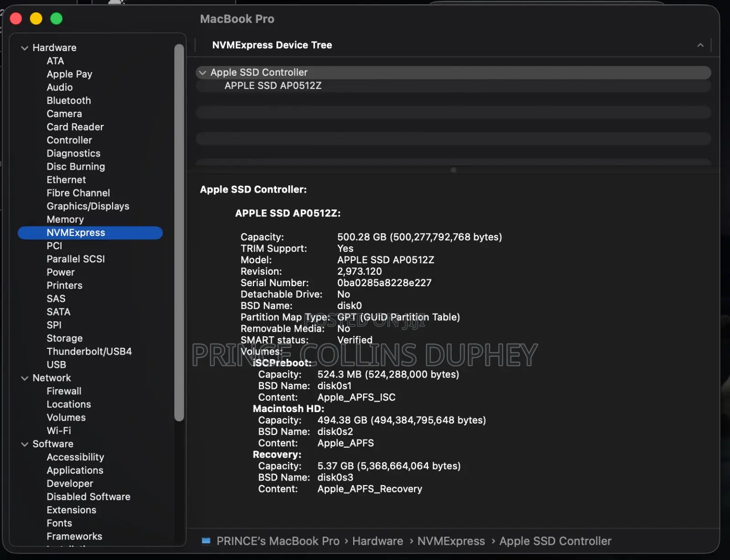Click the split pane divider handle dot
Image resolution: width=730 pixels, height=560 pixels.
(453, 170)
